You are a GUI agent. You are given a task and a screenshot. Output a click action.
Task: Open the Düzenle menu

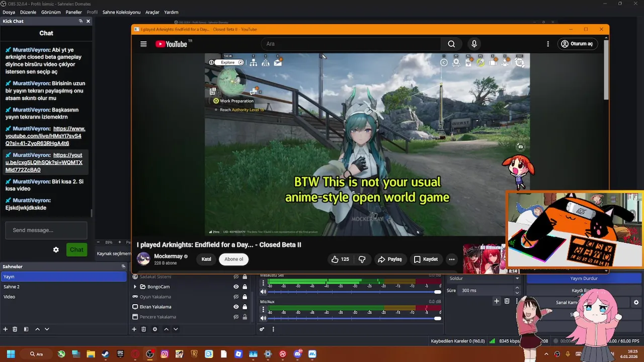[28, 12]
